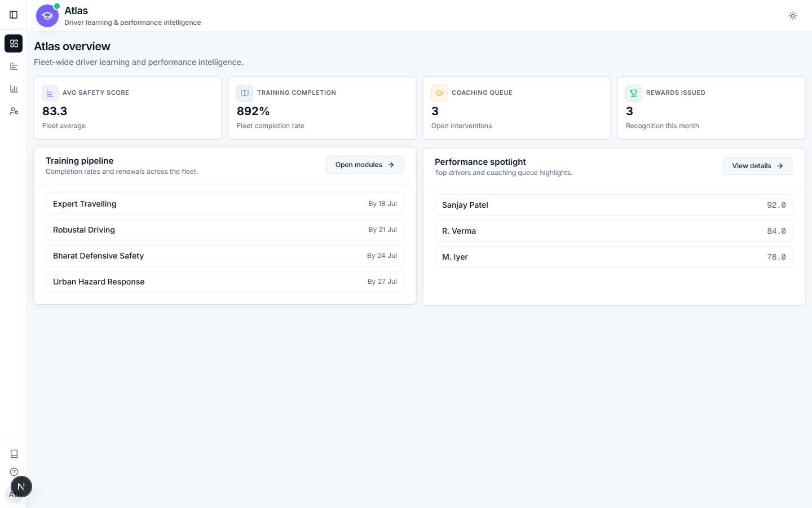Image resolution: width=812 pixels, height=508 pixels.
Task: Select the Urban Hazard Response row
Action: 225,282
